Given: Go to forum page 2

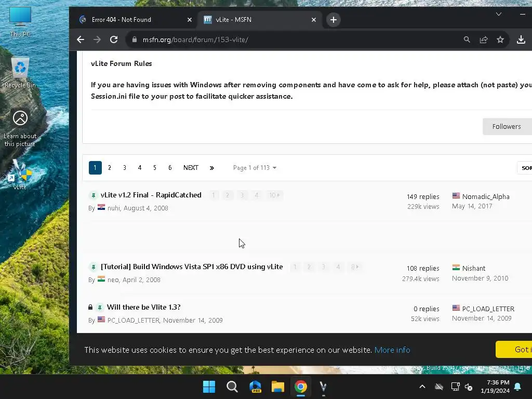Looking at the screenshot, I should (x=110, y=168).
